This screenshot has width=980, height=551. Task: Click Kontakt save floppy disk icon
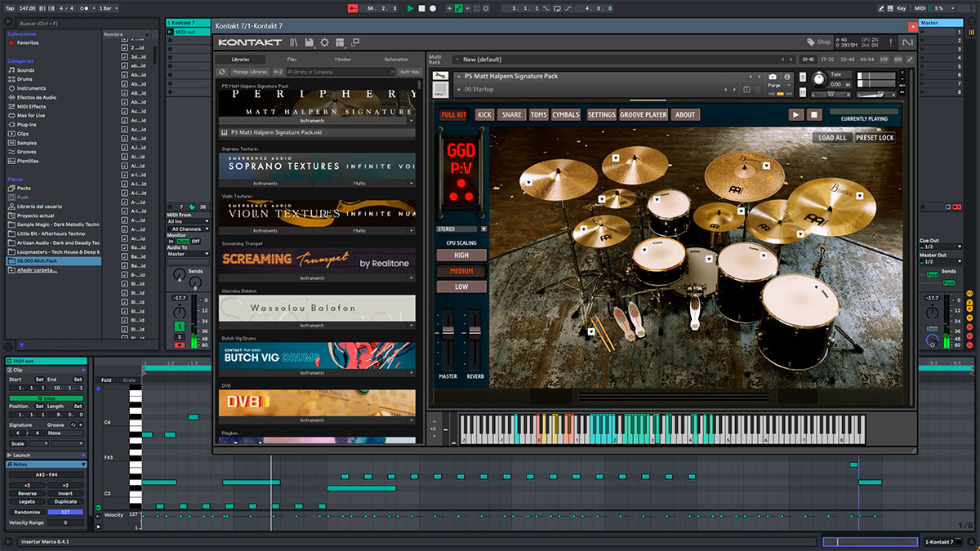[x=310, y=42]
